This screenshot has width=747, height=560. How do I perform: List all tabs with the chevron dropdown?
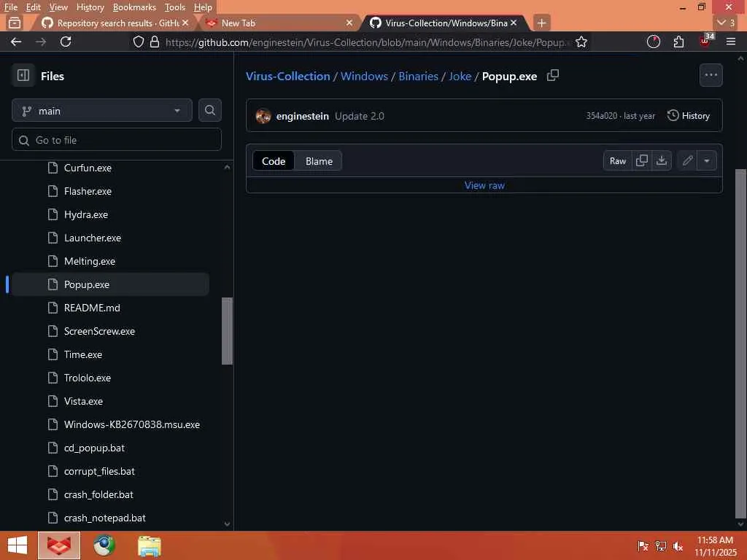click(x=726, y=23)
